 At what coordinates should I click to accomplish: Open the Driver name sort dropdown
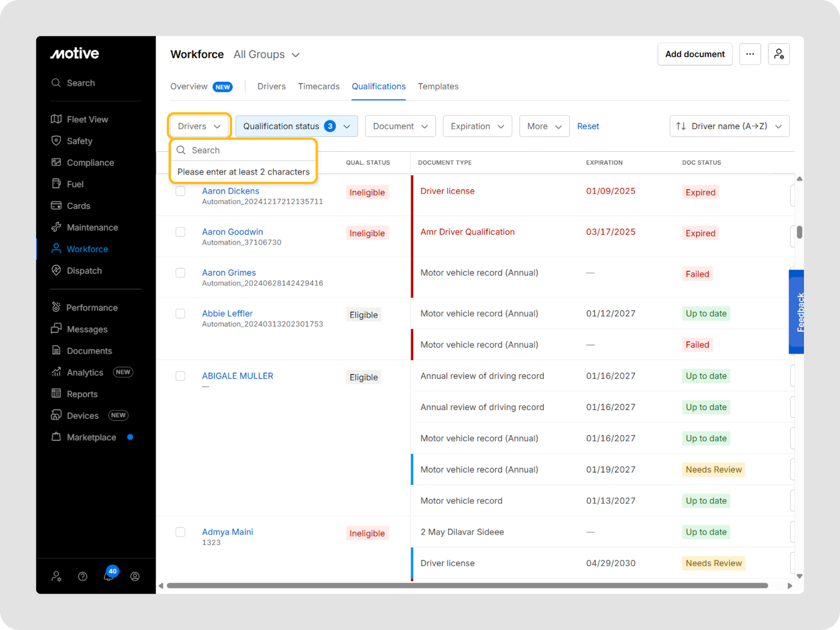[729, 126]
